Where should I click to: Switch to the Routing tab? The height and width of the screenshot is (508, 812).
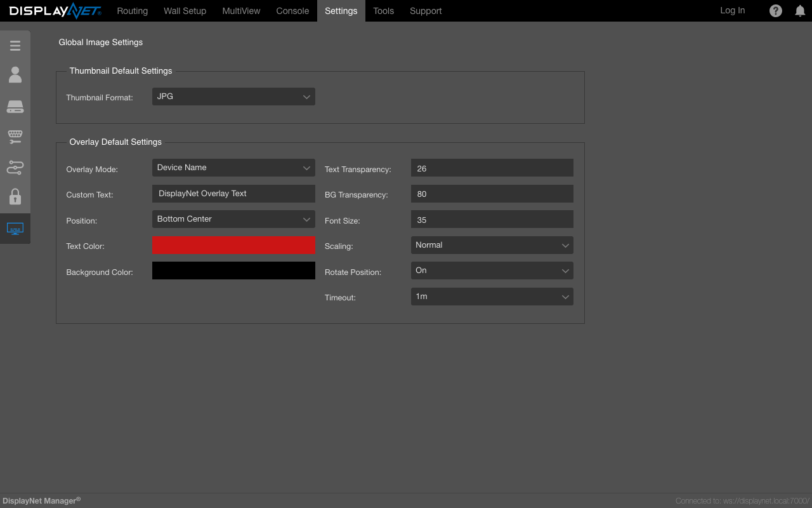[132, 11]
